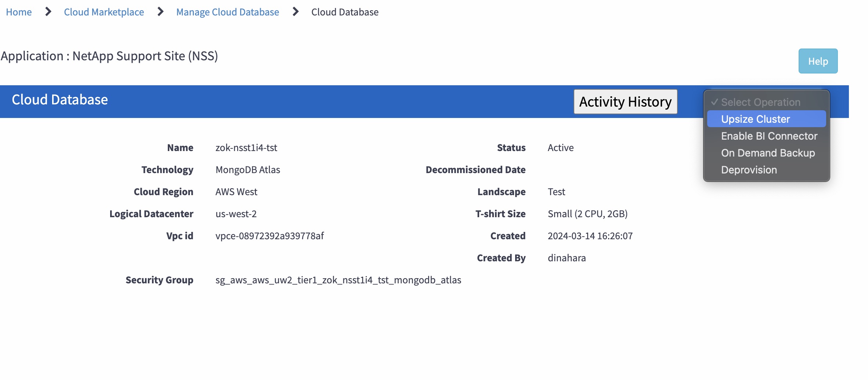Image resolution: width=868 pixels, height=380 pixels.
Task: Navigate to Cloud Marketplace
Action: click(104, 12)
